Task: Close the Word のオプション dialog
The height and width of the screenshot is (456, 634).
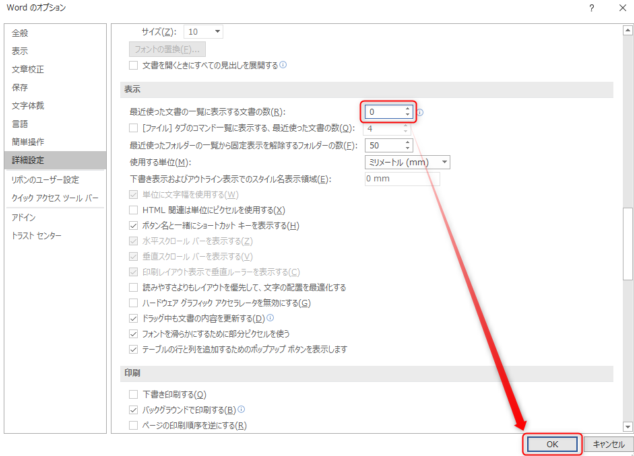Action: click(623, 8)
